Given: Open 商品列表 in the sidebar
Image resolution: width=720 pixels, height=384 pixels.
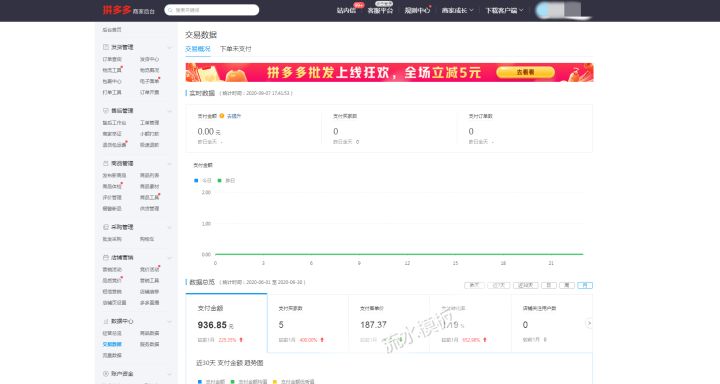Looking at the screenshot, I should (149, 175).
